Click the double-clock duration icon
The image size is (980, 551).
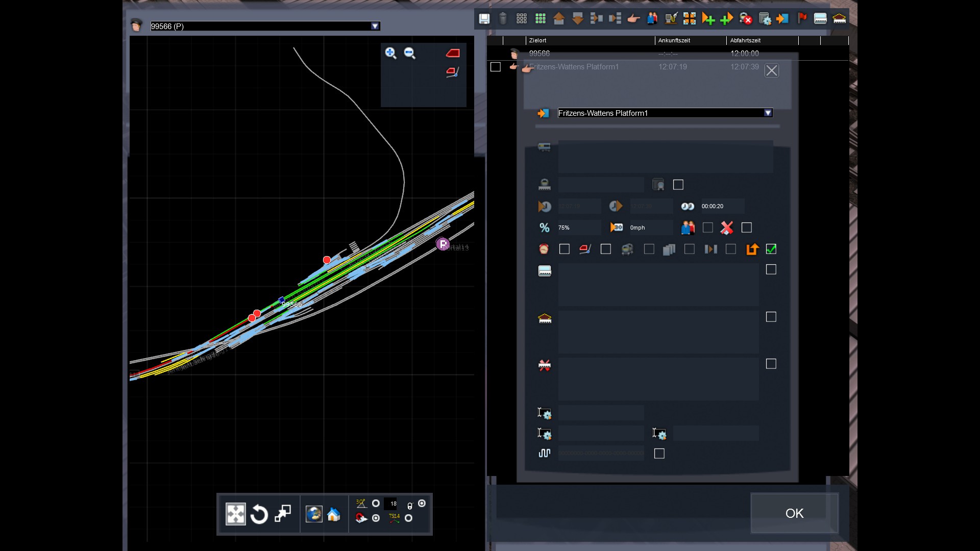[688, 206]
